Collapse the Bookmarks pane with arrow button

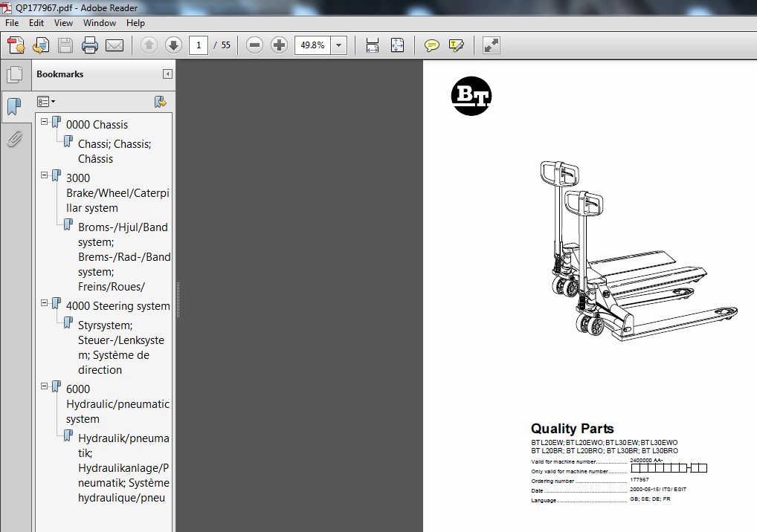pyautogui.click(x=167, y=74)
